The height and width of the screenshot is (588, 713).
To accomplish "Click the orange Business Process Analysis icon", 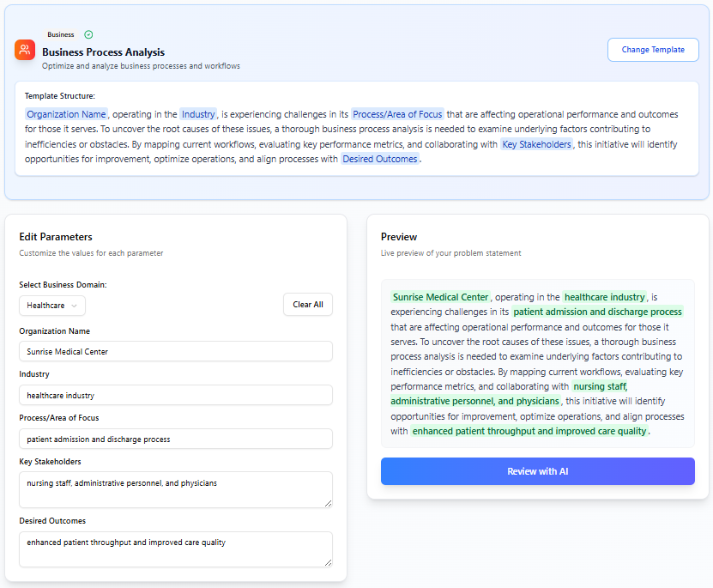I will 25,50.
